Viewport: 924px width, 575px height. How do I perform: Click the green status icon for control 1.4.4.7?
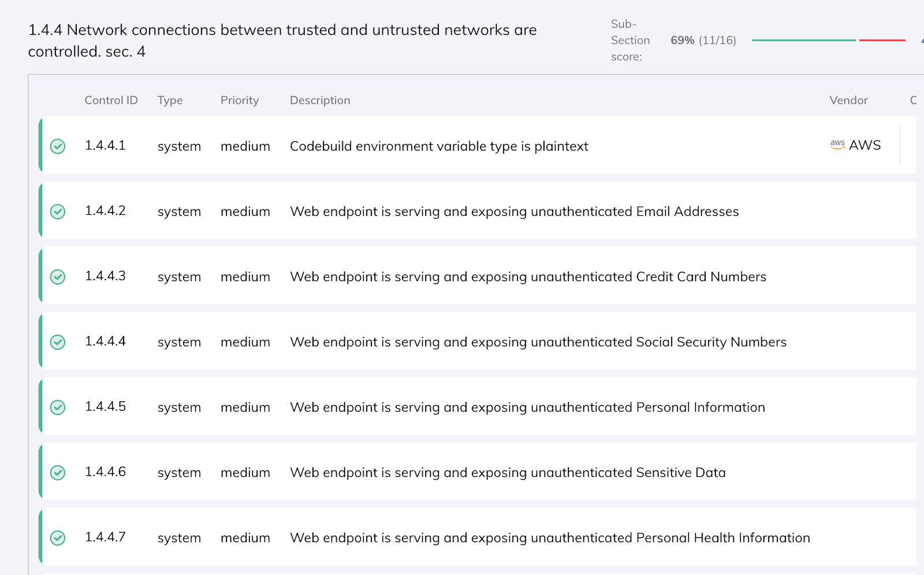[x=58, y=538]
